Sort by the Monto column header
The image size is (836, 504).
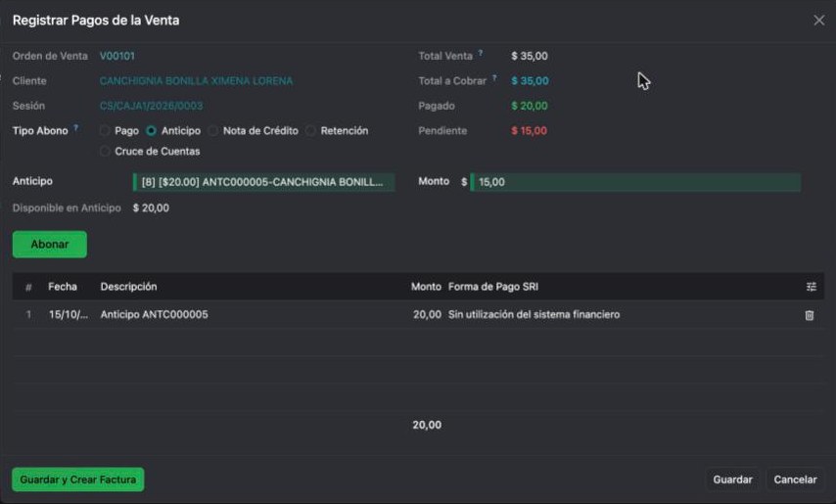point(426,287)
